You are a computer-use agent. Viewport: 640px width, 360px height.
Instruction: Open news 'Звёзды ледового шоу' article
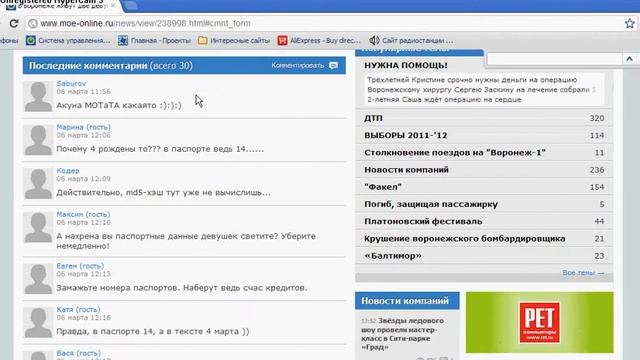[x=402, y=334]
